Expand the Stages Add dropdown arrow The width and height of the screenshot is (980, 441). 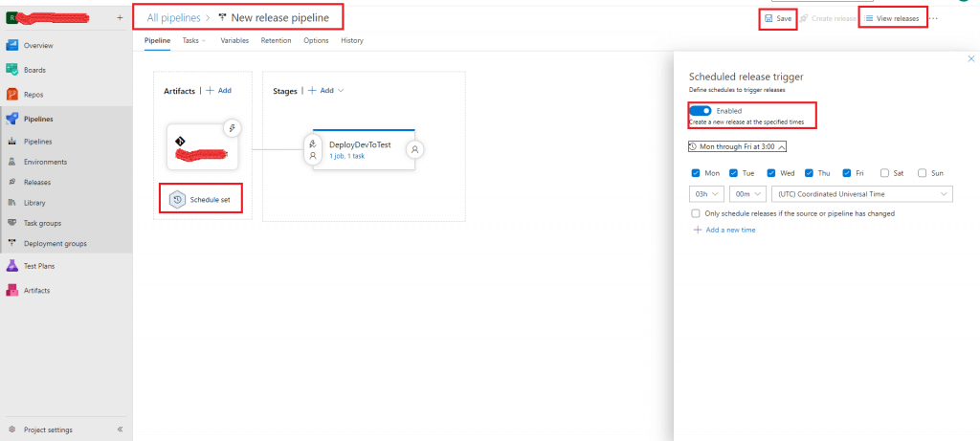[341, 91]
